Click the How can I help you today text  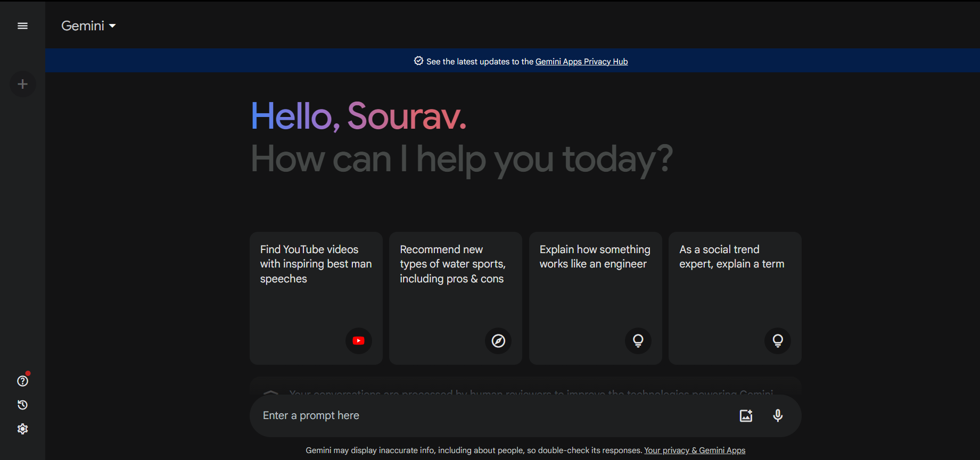tap(462, 159)
